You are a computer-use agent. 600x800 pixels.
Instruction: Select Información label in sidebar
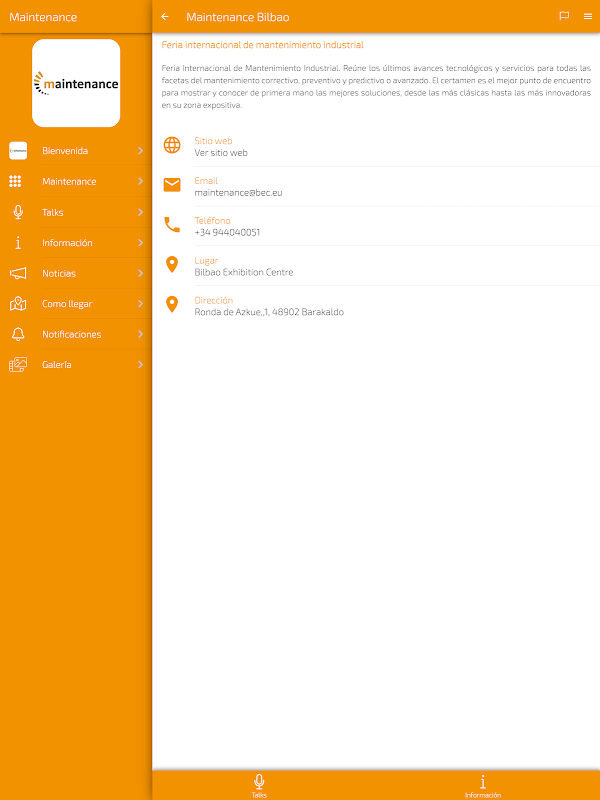67,243
